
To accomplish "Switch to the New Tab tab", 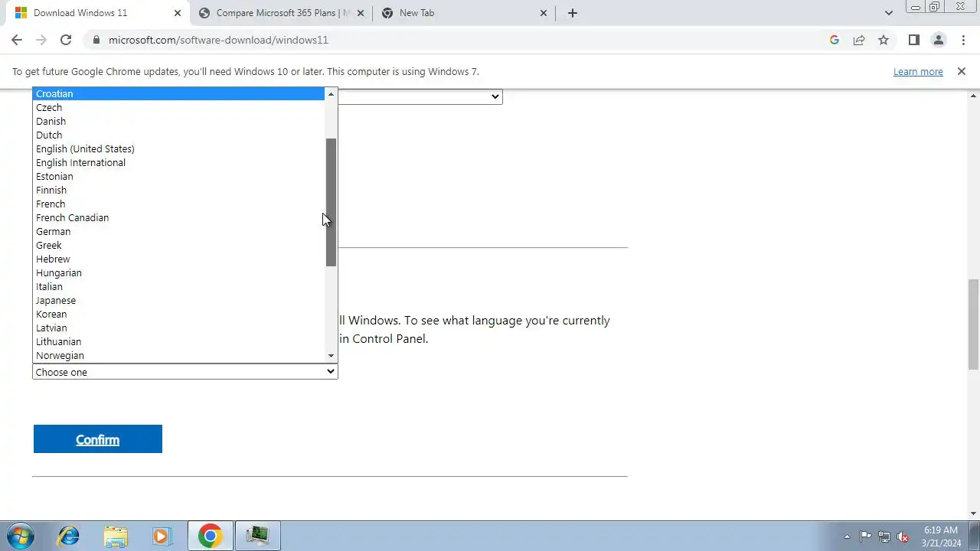I will [x=465, y=13].
